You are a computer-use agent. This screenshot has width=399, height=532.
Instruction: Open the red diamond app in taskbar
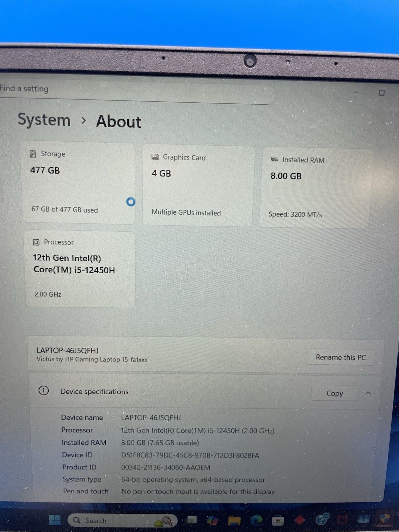tap(300, 520)
